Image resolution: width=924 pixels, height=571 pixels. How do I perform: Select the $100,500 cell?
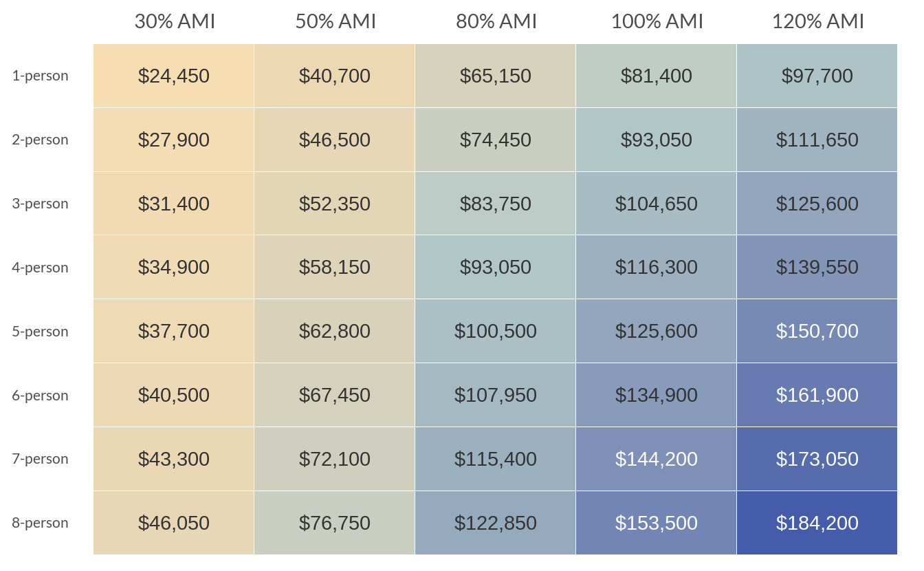[x=496, y=331]
